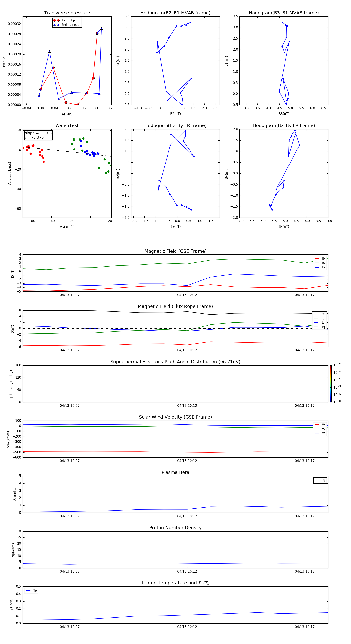Screen dimensions: 351x644
Task: Select the βp legend in Plasma Beta plot
Action: (x=320, y=480)
